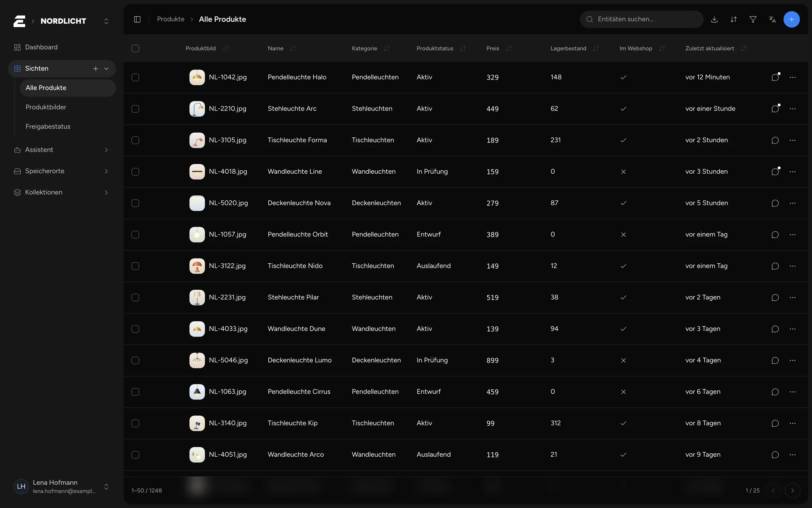The image size is (812, 508).
Task: Open NL-5046.jpg image file
Action: click(x=228, y=360)
